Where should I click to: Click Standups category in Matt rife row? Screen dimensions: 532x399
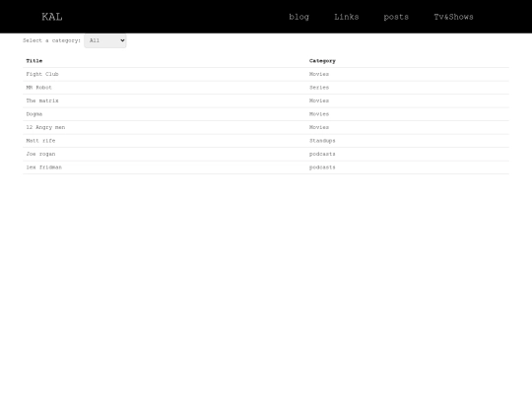point(322,141)
